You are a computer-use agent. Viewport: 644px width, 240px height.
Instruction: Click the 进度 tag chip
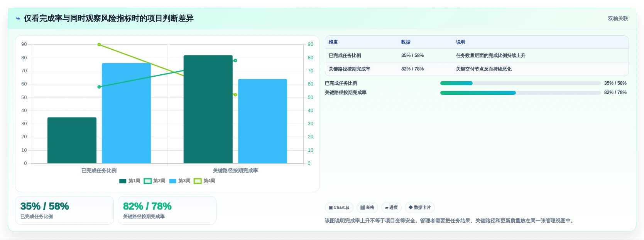click(391, 208)
